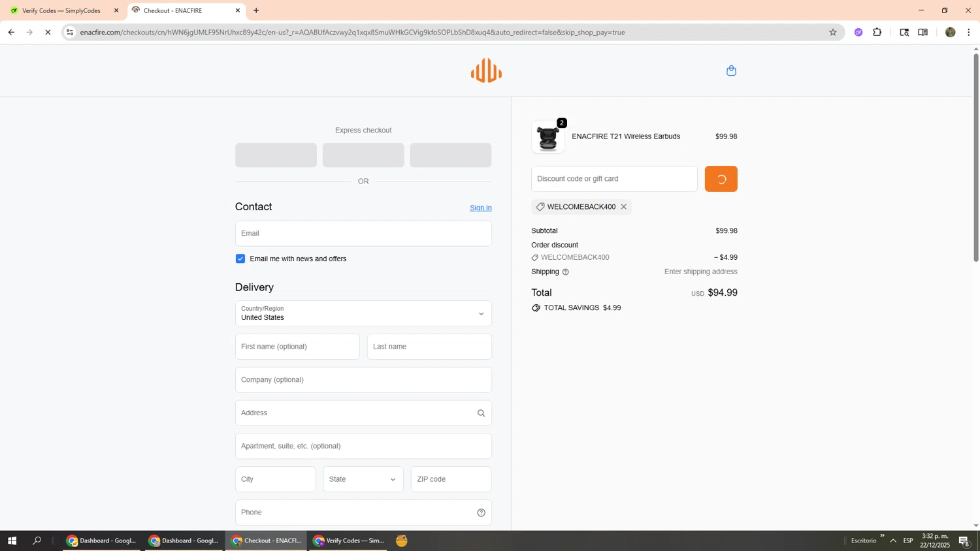Click the ENACFIRE T21 earbuds thumbnail

(548, 137)
